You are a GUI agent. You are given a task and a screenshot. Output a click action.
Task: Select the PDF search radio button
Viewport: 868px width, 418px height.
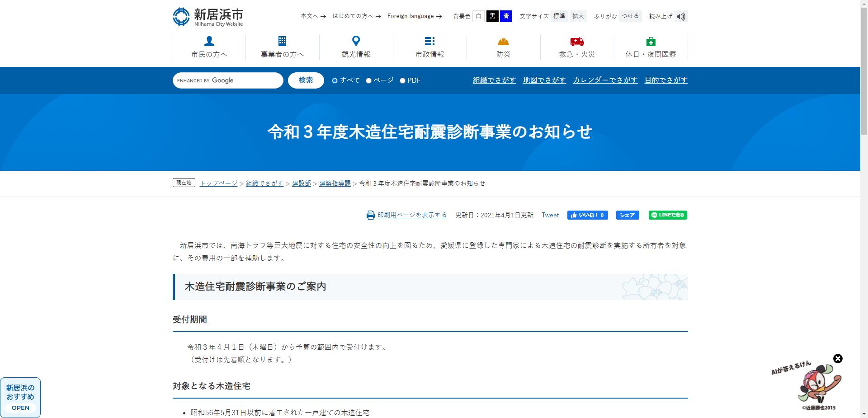point(402,80)
